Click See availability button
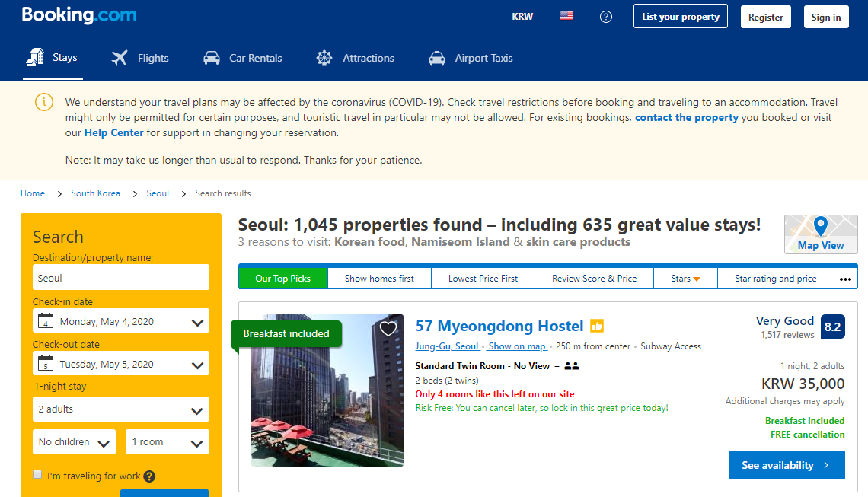 pyautogui.click(x=786, y=465)
